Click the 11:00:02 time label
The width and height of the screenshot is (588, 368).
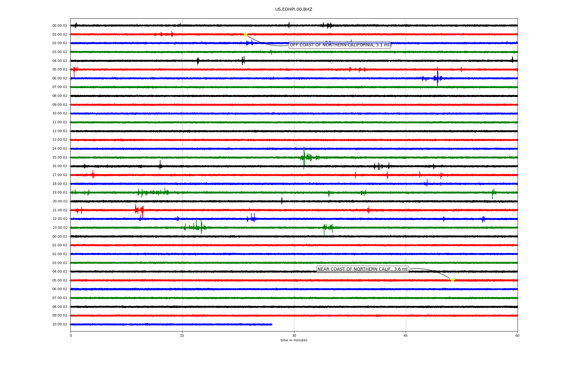(x=60, y=122)
